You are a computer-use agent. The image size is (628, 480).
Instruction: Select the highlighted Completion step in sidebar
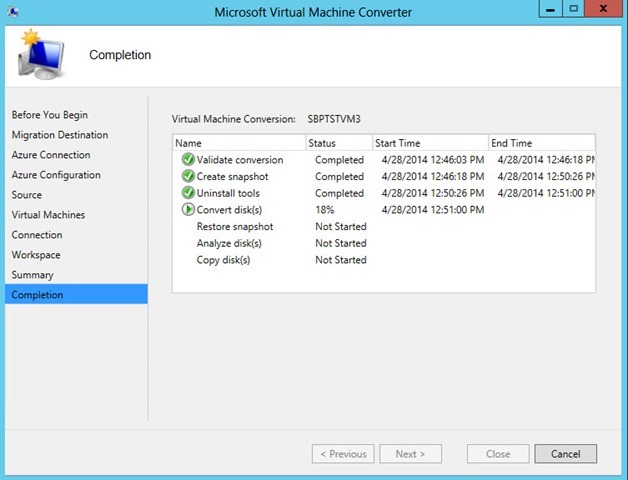76,294
